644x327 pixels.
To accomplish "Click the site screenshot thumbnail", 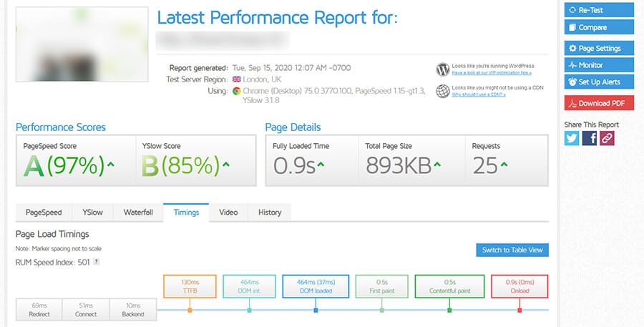I will coord(82,44).
